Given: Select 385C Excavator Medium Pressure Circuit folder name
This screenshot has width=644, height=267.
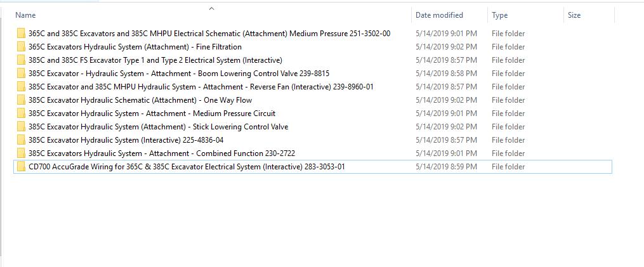Looking at the screenshot, I should click(152, 114).
